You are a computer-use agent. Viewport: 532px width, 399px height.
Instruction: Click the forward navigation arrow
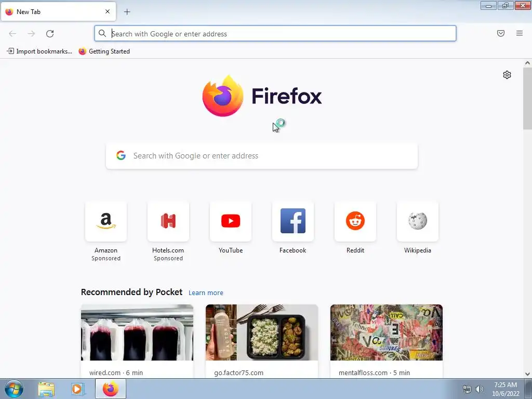(x=31, y=34)
